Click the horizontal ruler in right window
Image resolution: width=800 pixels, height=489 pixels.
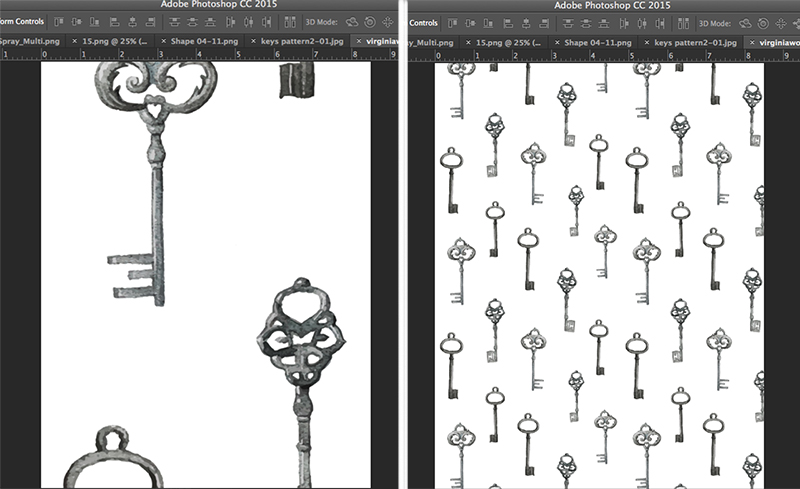tap(604, 56)
